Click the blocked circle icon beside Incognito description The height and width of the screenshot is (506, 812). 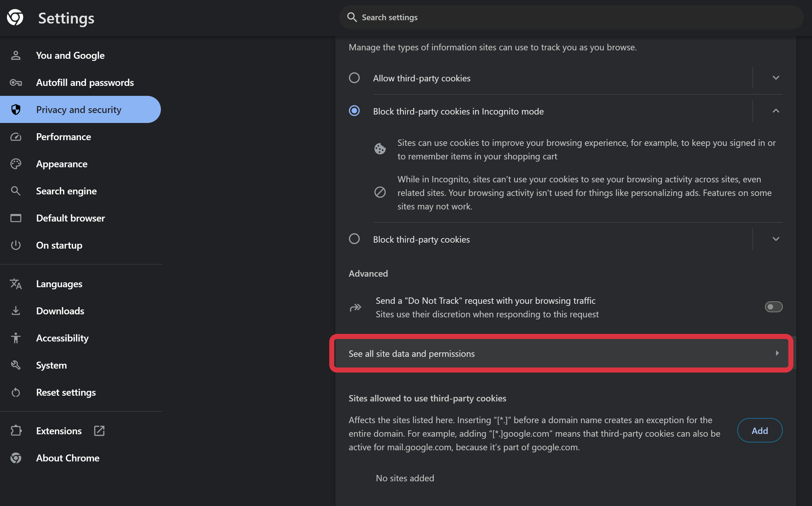click(x=380, y=192)
